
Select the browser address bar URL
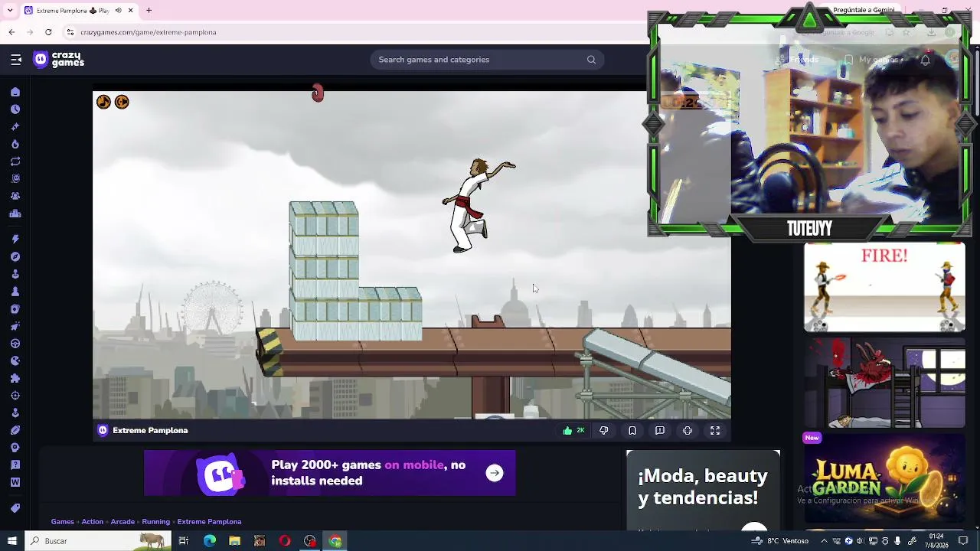coord(149,32)
